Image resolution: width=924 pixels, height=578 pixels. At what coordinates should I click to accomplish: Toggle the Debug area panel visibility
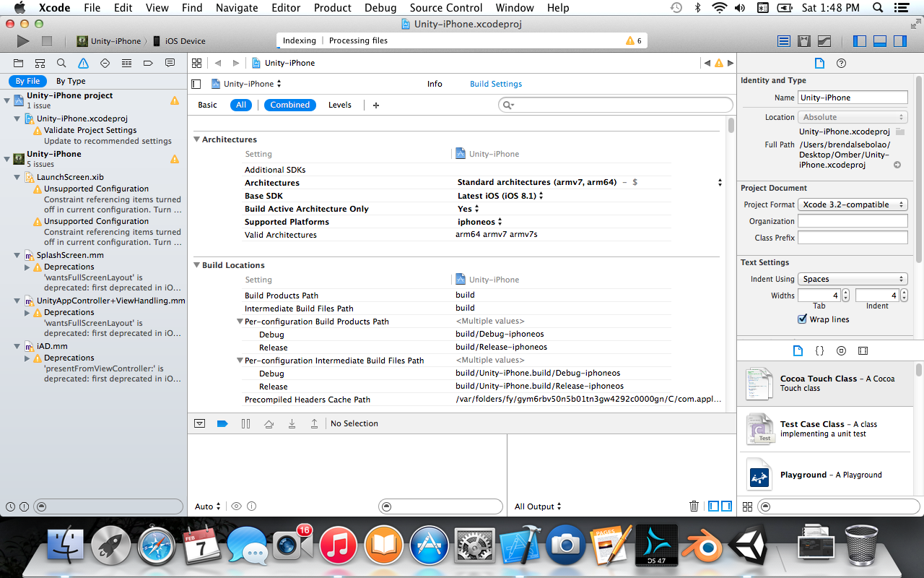880,41
